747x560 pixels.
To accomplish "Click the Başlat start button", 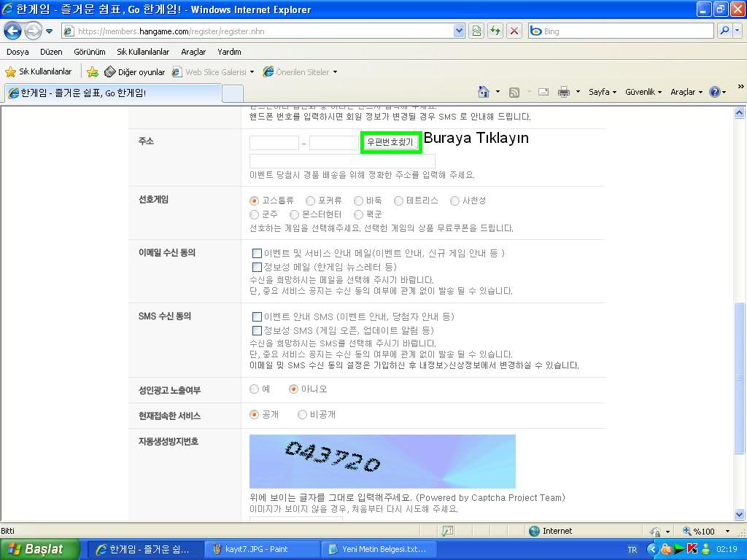I will click(x=40, y=549).
